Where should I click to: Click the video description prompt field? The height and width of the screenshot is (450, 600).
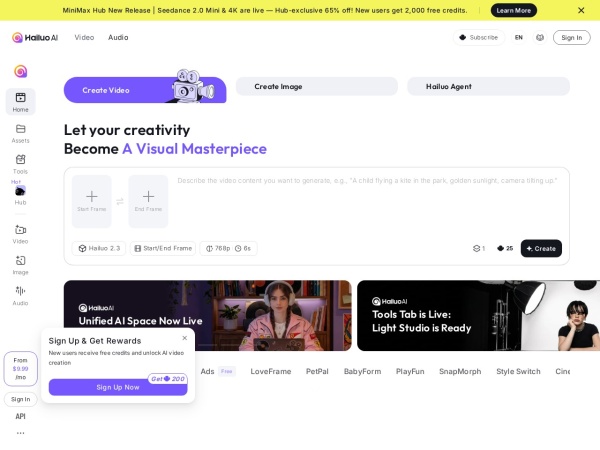369,201
